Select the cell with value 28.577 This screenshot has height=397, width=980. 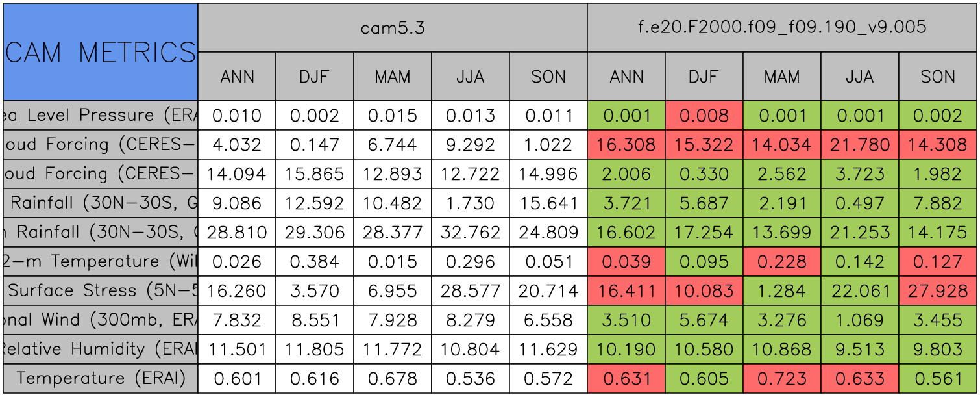coord(471,291)
